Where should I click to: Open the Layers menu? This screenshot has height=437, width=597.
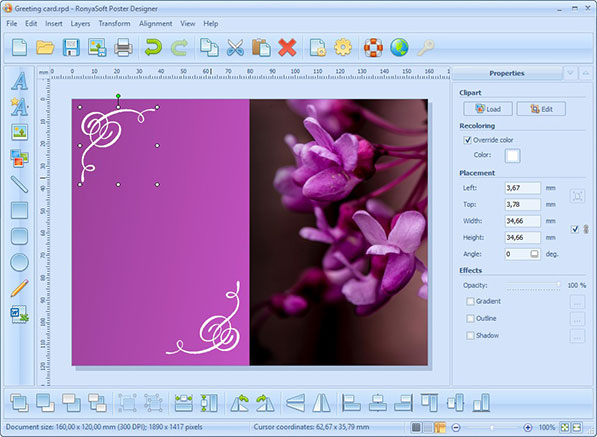[80, 24]
